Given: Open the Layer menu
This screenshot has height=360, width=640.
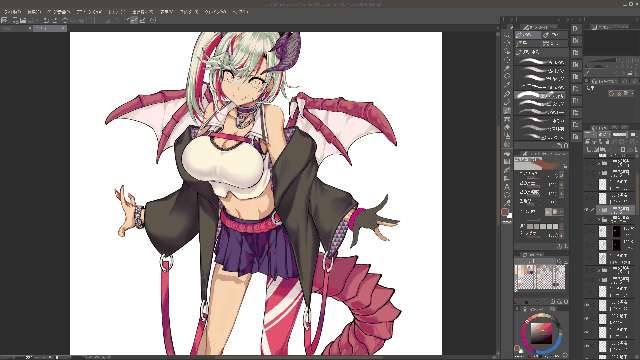Looking at the screenshot, I should (x=117, y=12).
